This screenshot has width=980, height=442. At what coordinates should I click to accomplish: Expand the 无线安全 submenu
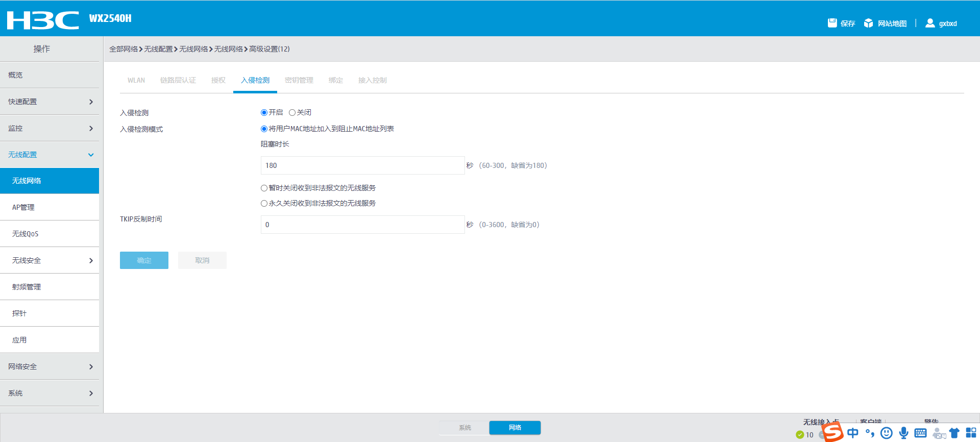pyautogui.click(x=50, y=260)
